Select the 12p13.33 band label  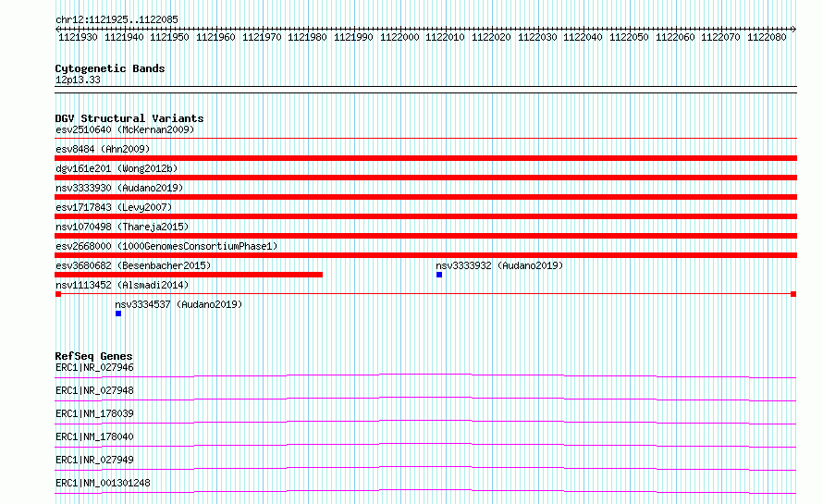(78, 80)
